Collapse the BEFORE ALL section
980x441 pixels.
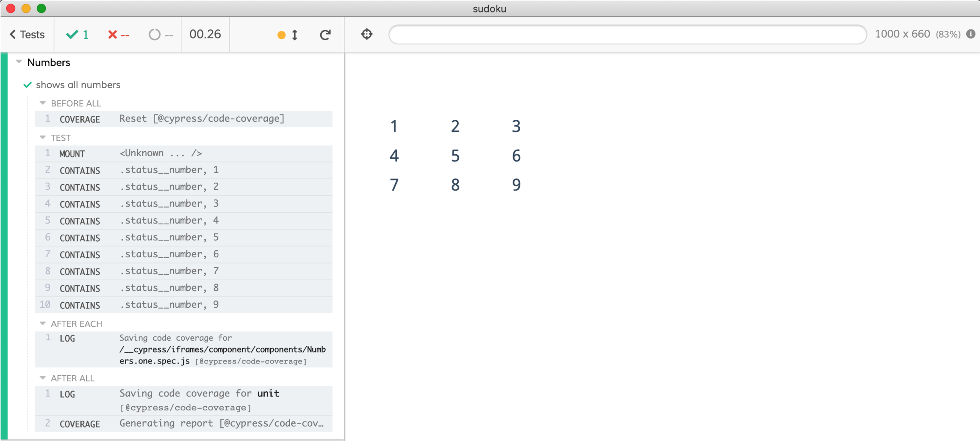43,103
